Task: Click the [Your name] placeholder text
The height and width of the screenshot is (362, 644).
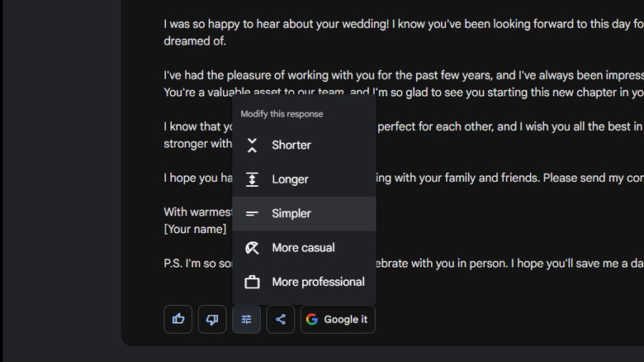Action: 195,229
